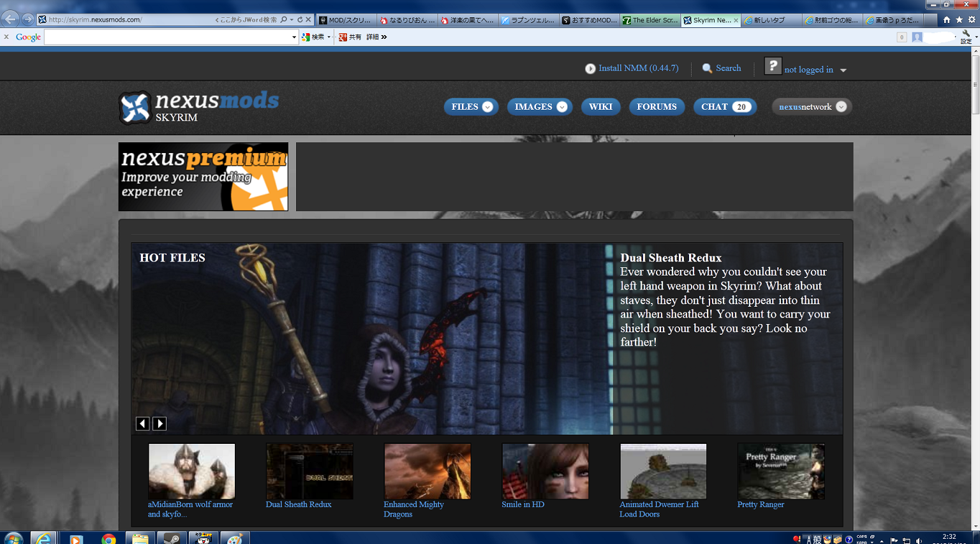
Task: Refresh the page using the reload icon
Action: [x=300, y=20]
